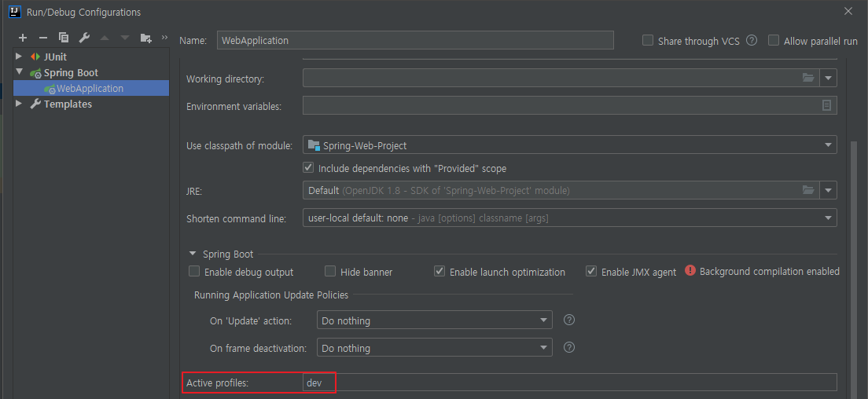Open On frame deactivation dropdown
This screenshot has height=399, width=868.
[x=543, y=348]
